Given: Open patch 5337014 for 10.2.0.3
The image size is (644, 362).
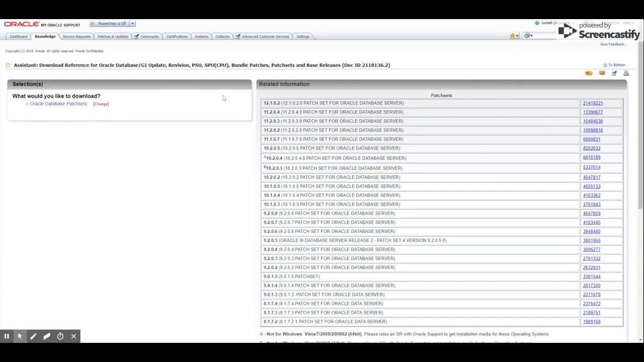Looking at the screenshot, I should [x=592, y=167].
